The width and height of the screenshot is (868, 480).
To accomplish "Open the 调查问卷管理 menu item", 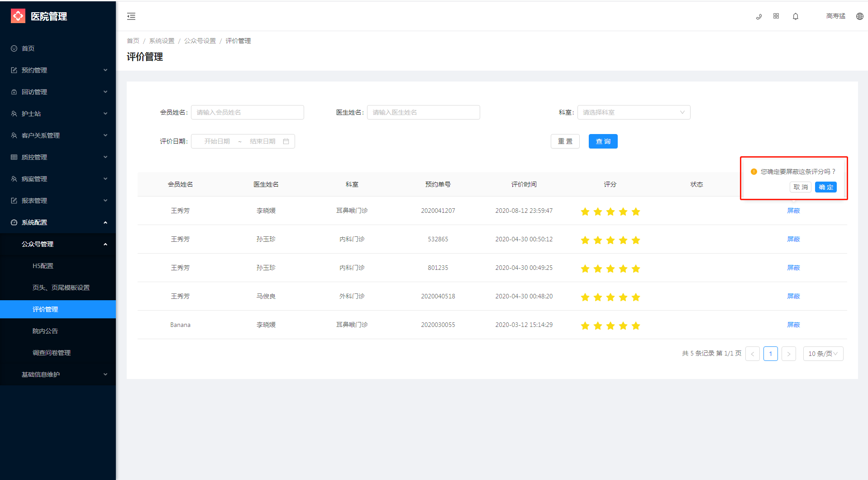I will point(58,353).
